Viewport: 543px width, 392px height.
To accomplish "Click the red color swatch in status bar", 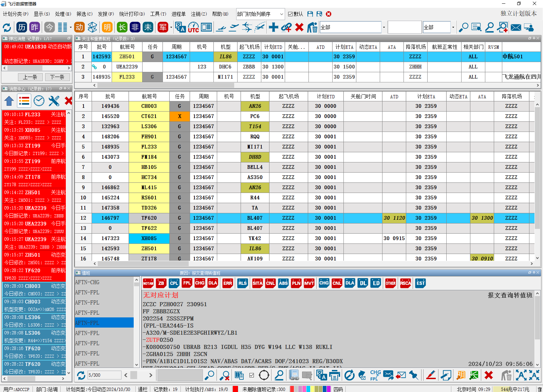I will coord(235,389).
